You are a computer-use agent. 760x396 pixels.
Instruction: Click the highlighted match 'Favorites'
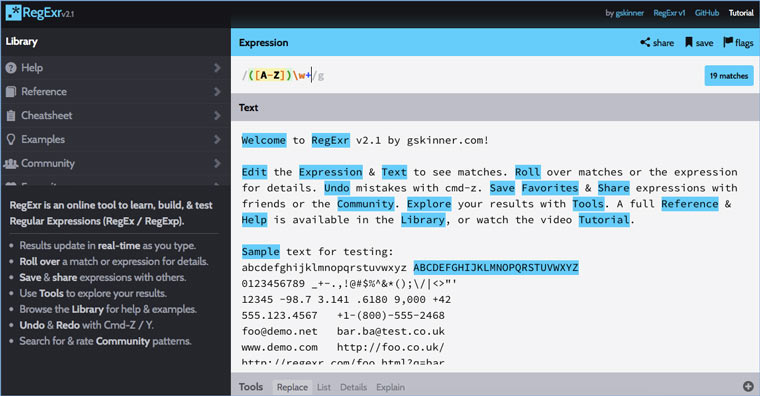coord(550,188)
